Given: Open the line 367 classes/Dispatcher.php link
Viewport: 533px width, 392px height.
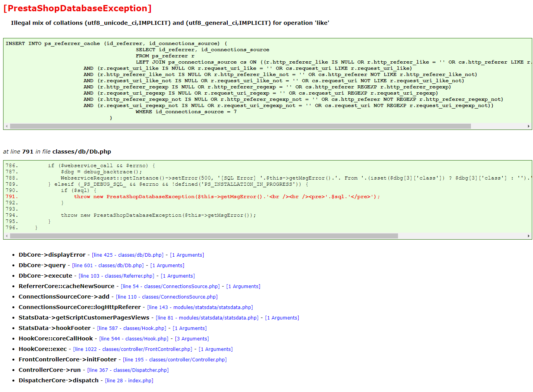Looking at the screenshot, I should (128, 370).
